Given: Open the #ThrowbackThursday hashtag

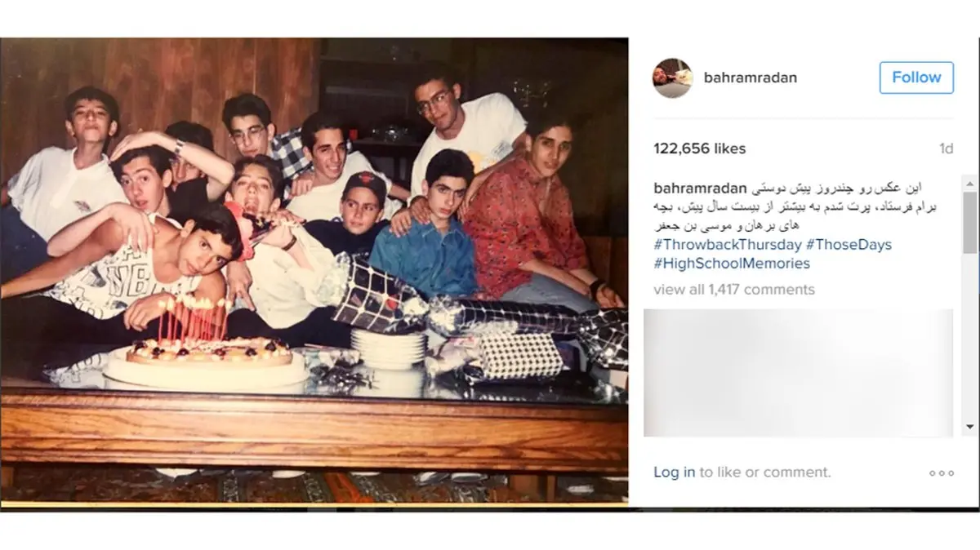Looking at the screenshot, I should pyautogui.click(x=728, y=245).
